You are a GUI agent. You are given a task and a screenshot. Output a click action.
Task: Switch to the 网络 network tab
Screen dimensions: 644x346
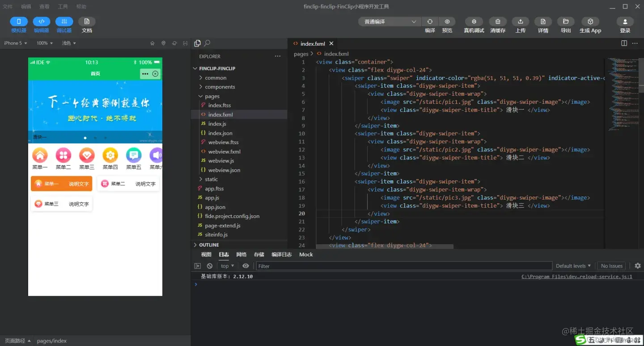pyautogui.click(x=241, y=254)
